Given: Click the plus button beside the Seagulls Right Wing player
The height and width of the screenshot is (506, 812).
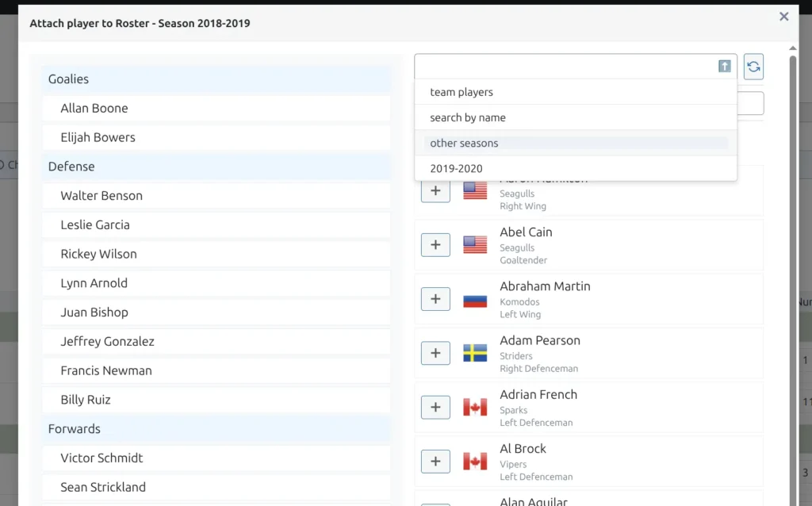Looking at the screenshot, I should coord(435,190).
